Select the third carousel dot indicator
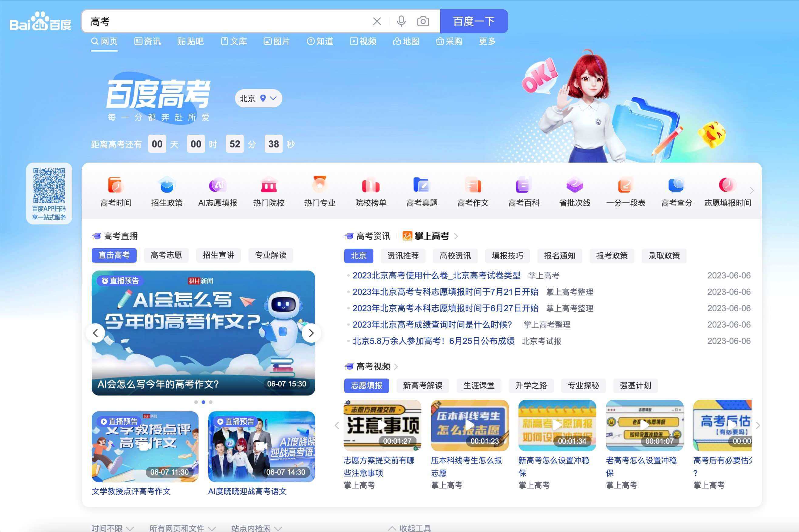This screenshot has width=799, height=532. click(x=211, y=402)
